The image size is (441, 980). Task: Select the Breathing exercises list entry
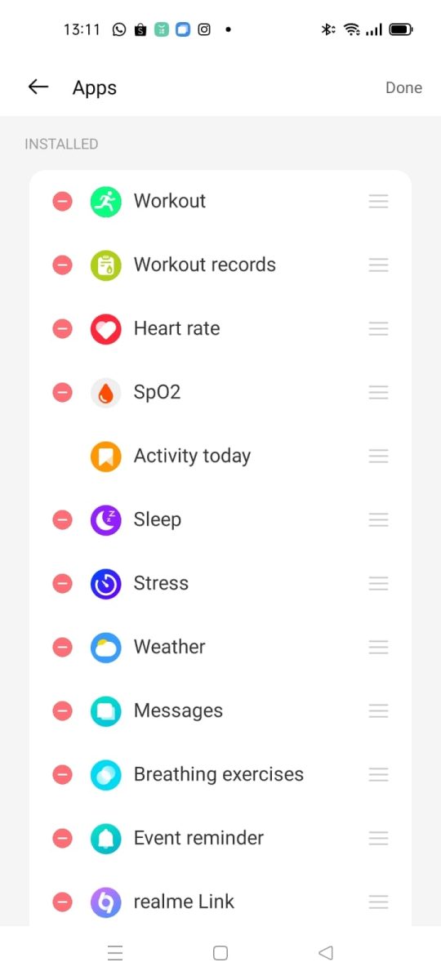(220, 774)
